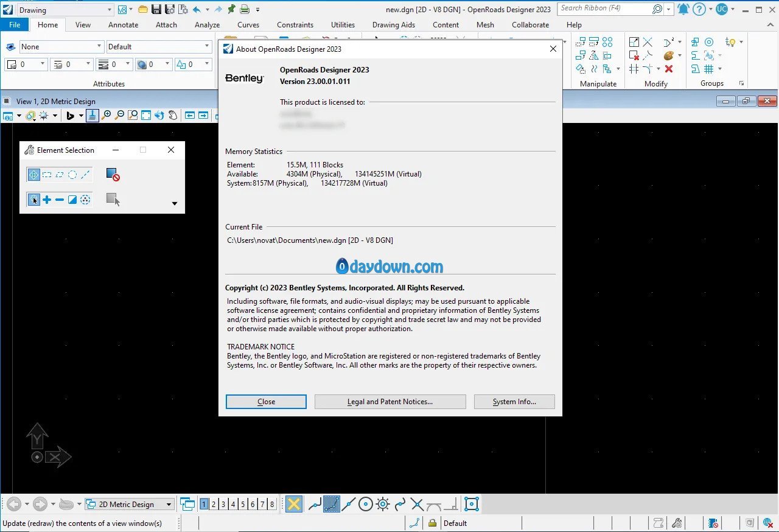
Task: Select the Hatch Area grid icon
Action: click(709, 69)
